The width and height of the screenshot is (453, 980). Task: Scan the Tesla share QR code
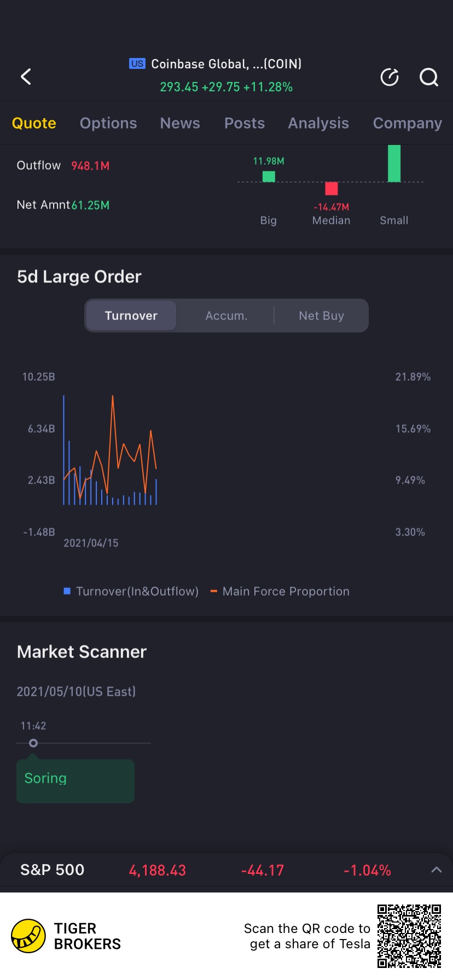(409, 936)
